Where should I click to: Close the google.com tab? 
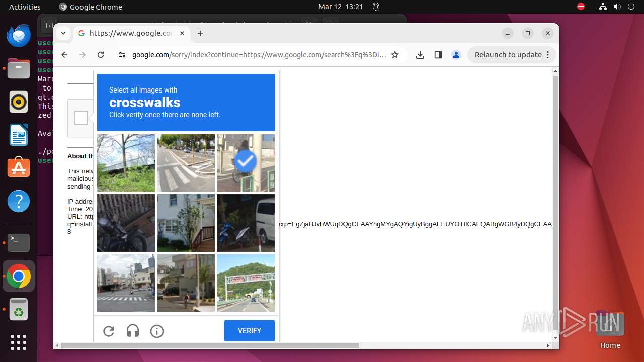tap(182, 33)
